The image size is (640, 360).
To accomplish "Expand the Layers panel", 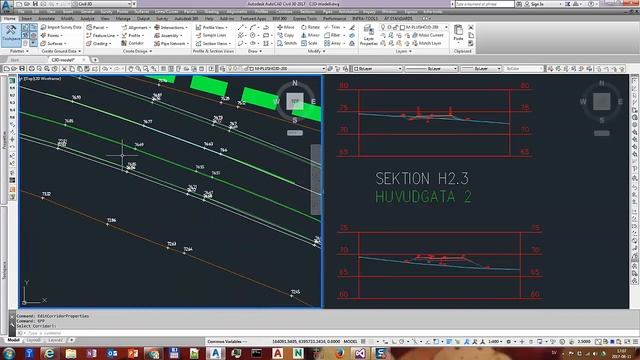I will 403,51.
